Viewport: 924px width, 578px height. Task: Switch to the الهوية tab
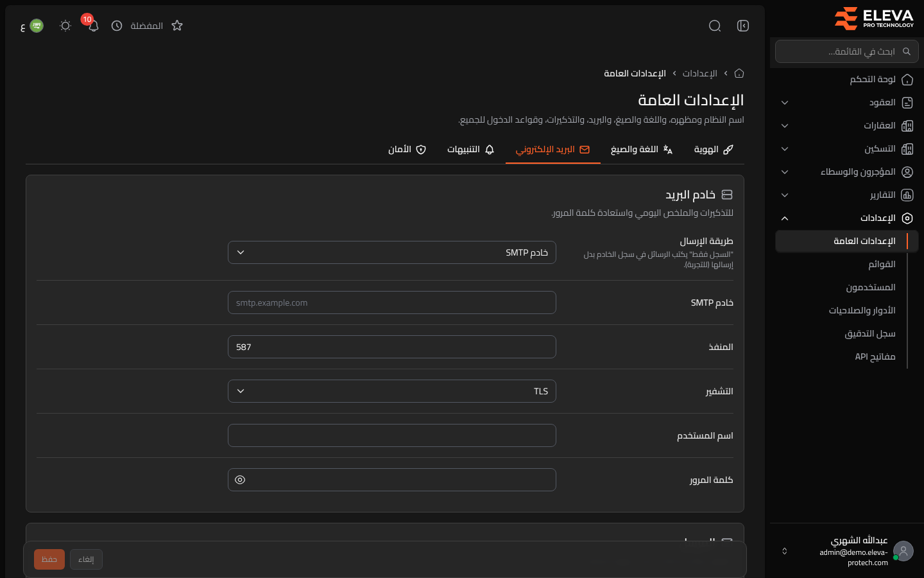pos(714,150)
